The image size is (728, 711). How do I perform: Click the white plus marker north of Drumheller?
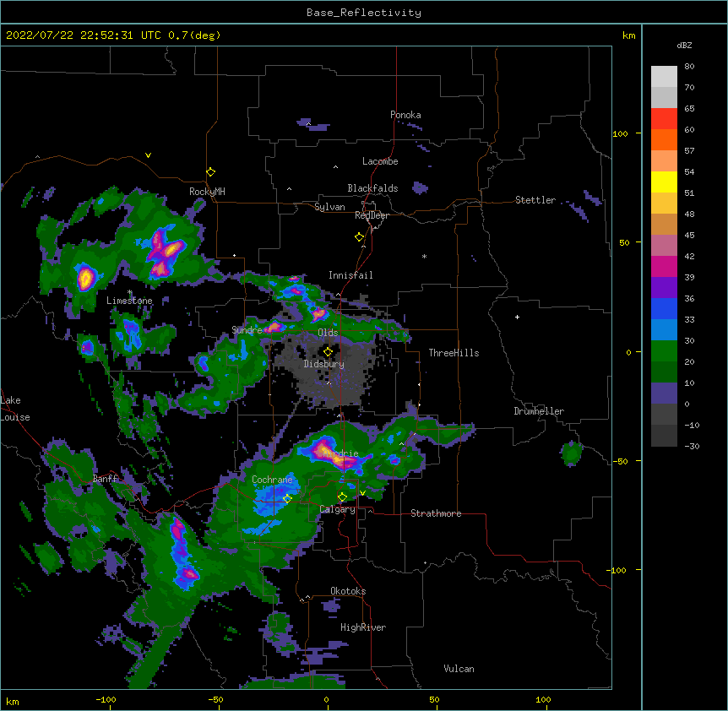pyautogui.click(x=517, y=317)
